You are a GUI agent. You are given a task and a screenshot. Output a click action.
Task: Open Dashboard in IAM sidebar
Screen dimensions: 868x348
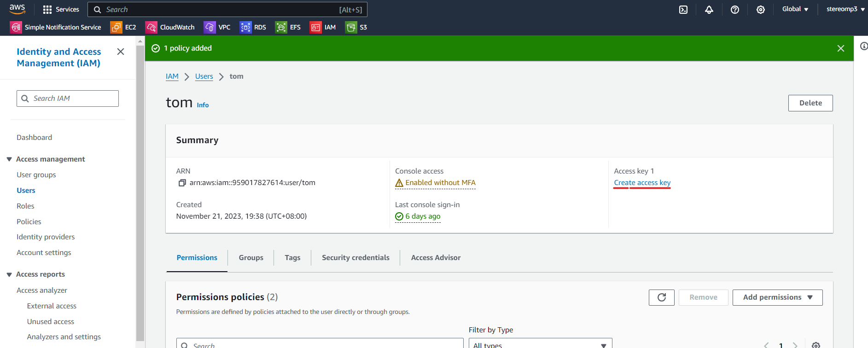[x=35, y=138]
